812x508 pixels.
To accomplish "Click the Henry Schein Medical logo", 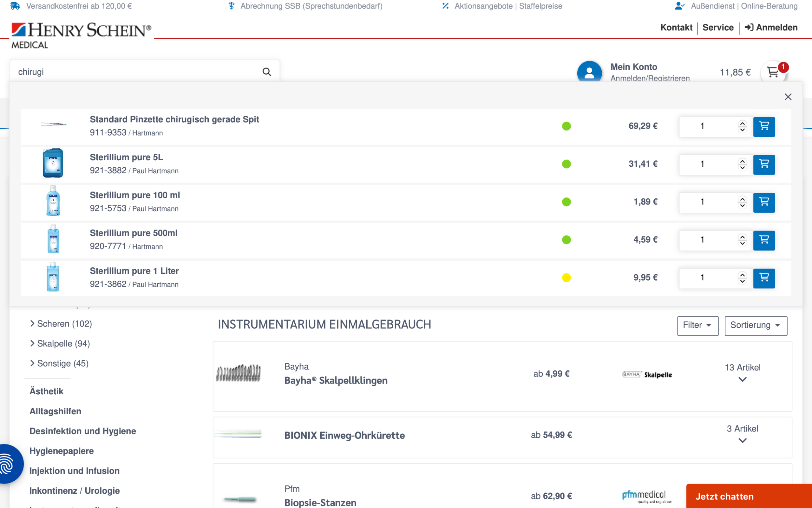I will pos(81,35).
